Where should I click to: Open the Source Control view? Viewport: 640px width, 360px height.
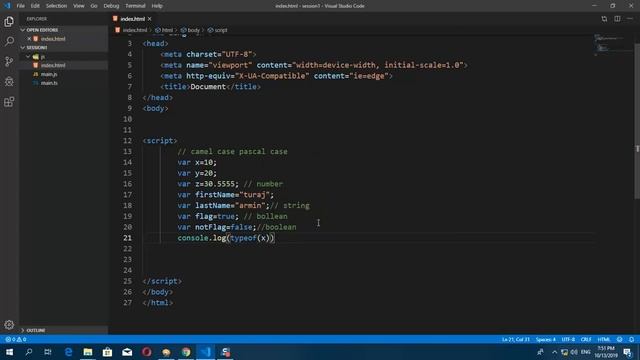point(9,61)
